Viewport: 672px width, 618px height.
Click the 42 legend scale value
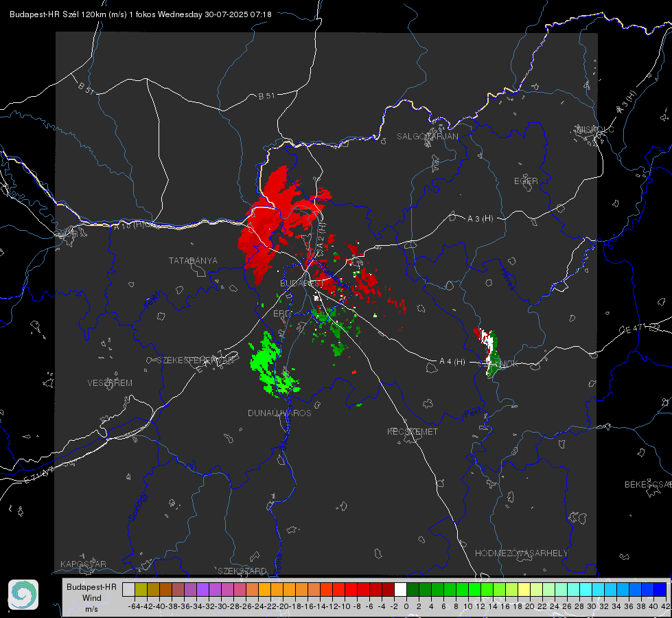click(665, 606)
